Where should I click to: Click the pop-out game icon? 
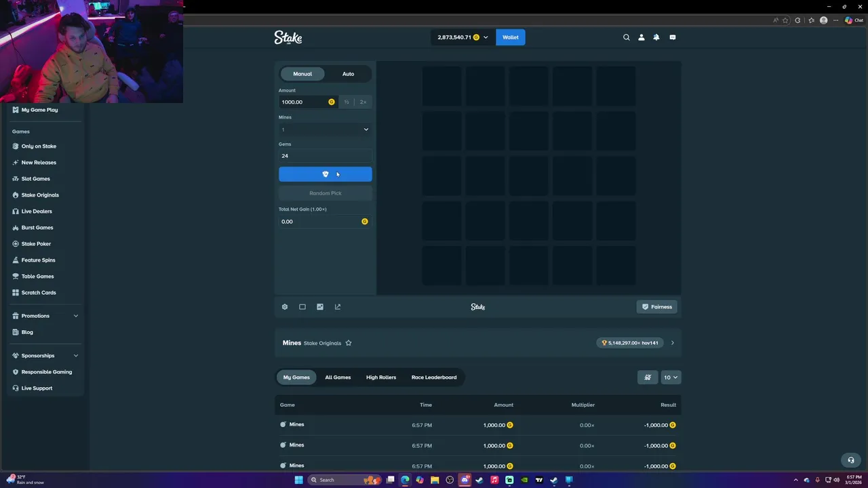(x=338, y=307)
